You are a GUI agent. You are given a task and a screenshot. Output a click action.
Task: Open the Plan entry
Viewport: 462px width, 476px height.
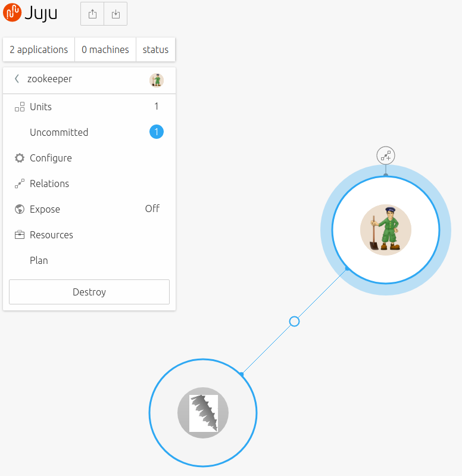click(x=39, y=261)
